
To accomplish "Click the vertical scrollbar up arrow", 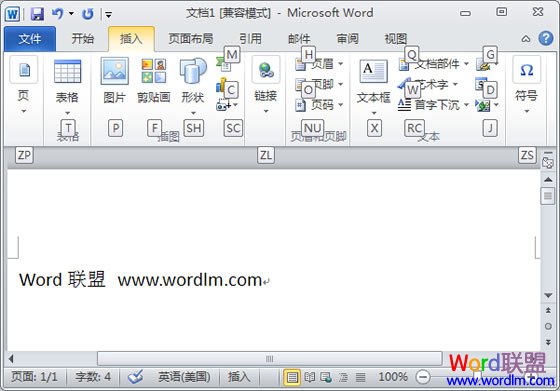I will point(548,180).
